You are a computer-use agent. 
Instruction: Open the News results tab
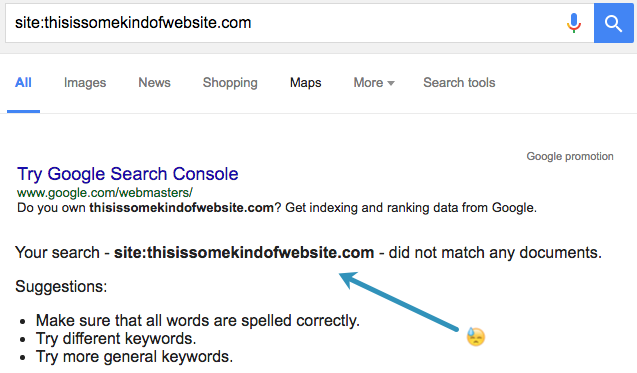tap(154, 82)
